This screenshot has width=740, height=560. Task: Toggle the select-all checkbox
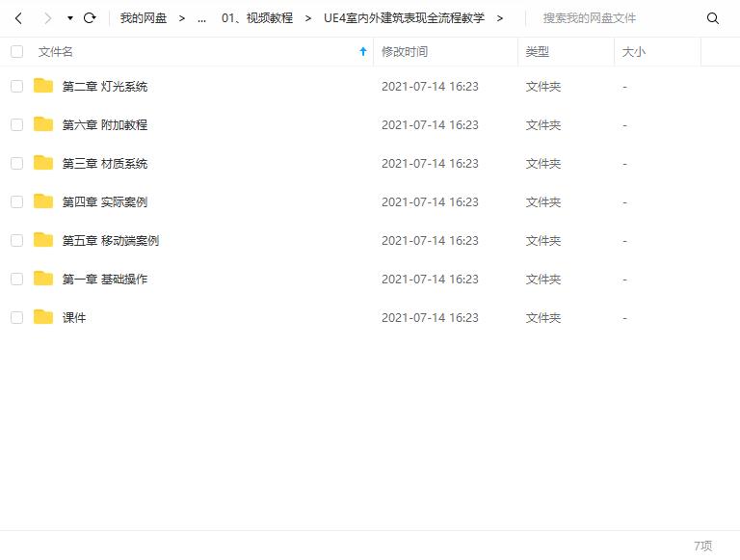click(x=17, y=51)
